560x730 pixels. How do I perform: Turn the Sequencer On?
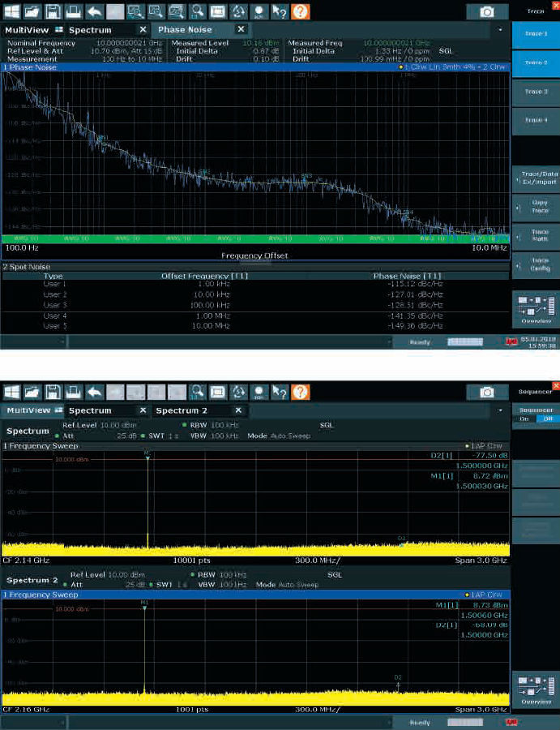pyautogui.click(x=524, y=419)
